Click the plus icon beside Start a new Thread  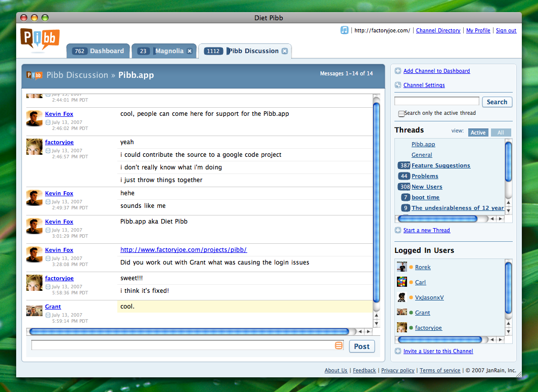pos(397,230)
